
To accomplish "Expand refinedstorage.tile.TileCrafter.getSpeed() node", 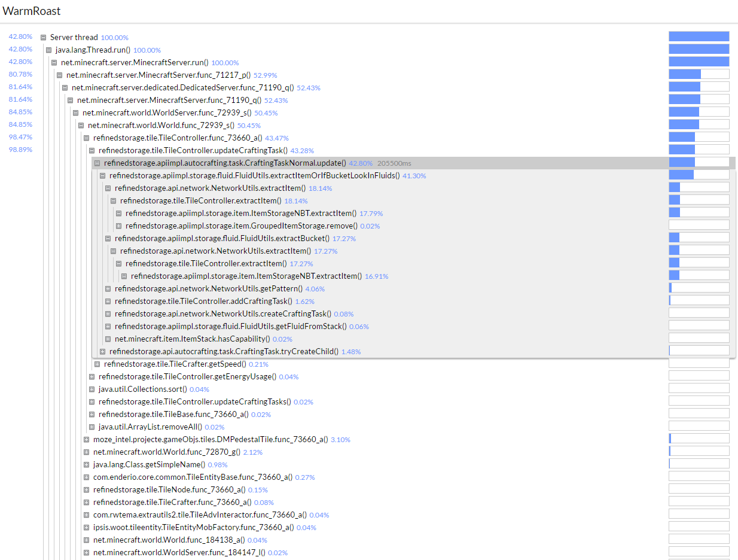I will [97, 364].
